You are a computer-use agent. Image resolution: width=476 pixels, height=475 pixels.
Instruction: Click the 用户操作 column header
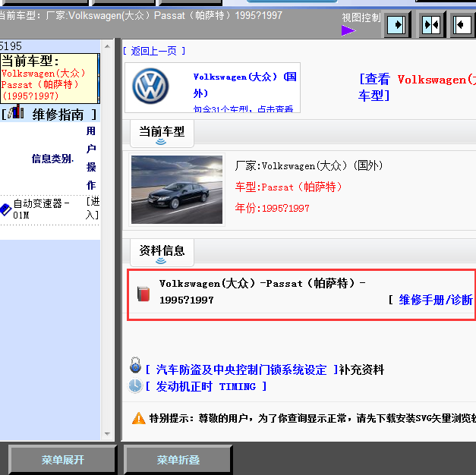pos(91,158)
